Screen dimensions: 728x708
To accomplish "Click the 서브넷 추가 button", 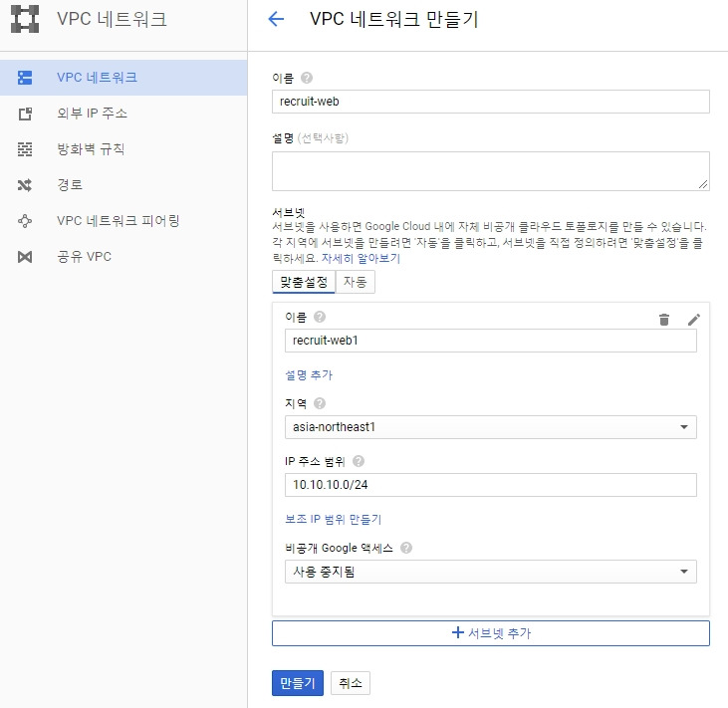I will point(491,633).
